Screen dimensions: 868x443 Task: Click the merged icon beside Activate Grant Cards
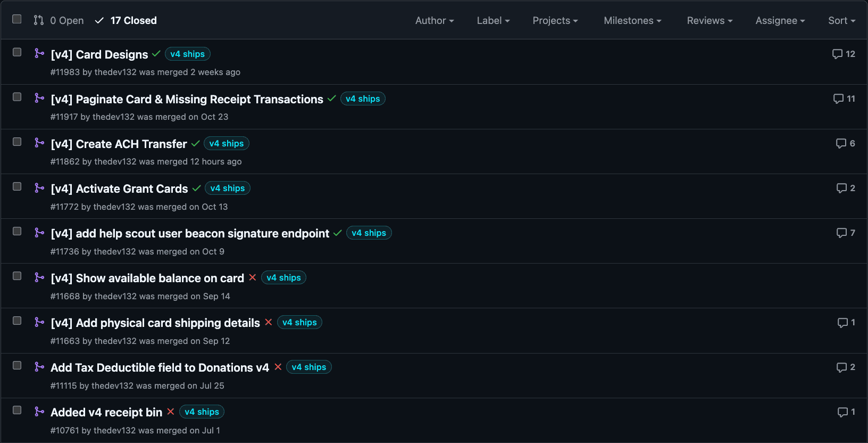tap(39, 188)
